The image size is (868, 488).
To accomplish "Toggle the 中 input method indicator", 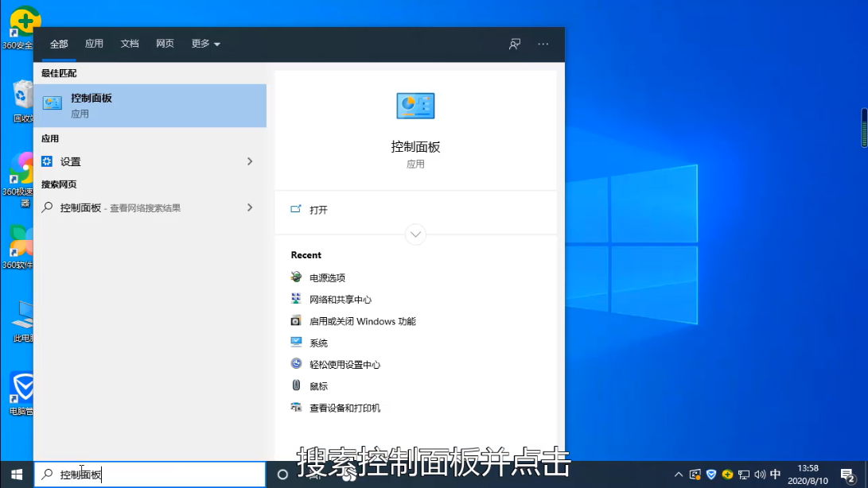I will point(776,474).
